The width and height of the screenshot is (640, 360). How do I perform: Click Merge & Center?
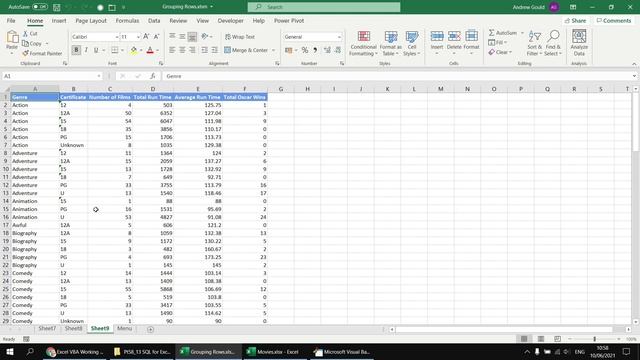246,50
